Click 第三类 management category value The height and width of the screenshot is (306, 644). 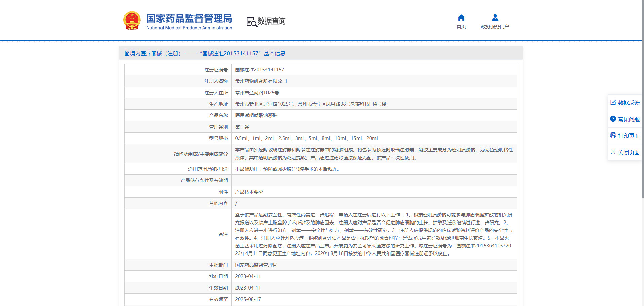pyautogui.click(x=242, y=127)
